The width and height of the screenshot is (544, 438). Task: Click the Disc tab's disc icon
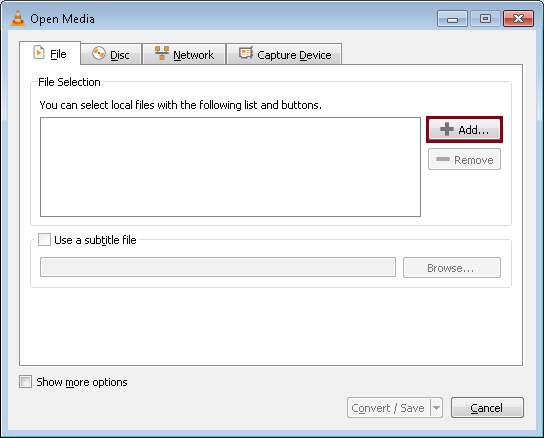(x=99, y=54)
